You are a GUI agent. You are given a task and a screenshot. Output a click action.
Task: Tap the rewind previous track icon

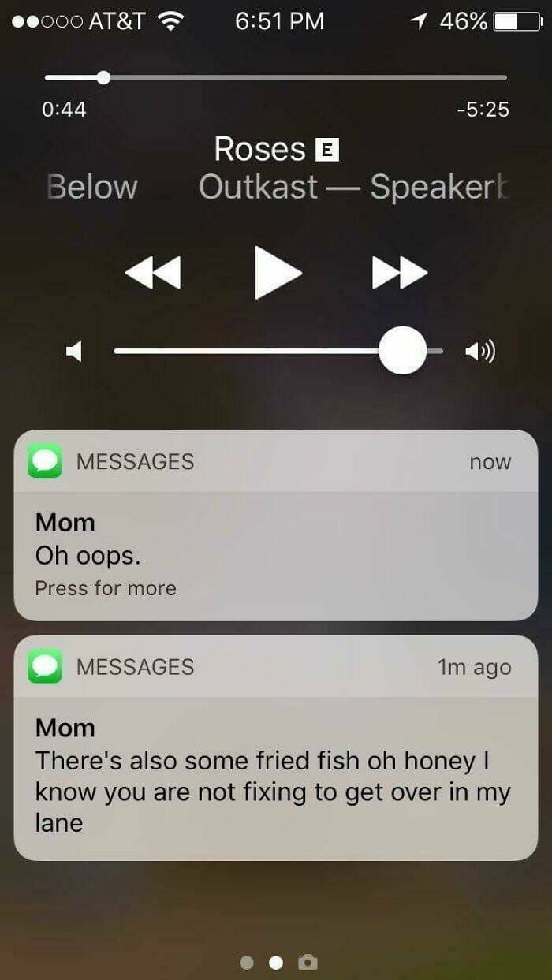click(x=153, y=273)
